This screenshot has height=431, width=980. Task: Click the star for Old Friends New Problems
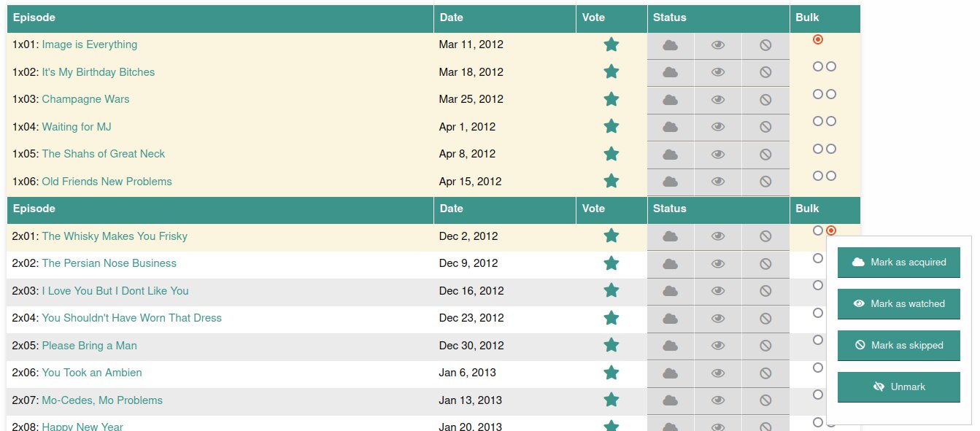pos(611,181)
